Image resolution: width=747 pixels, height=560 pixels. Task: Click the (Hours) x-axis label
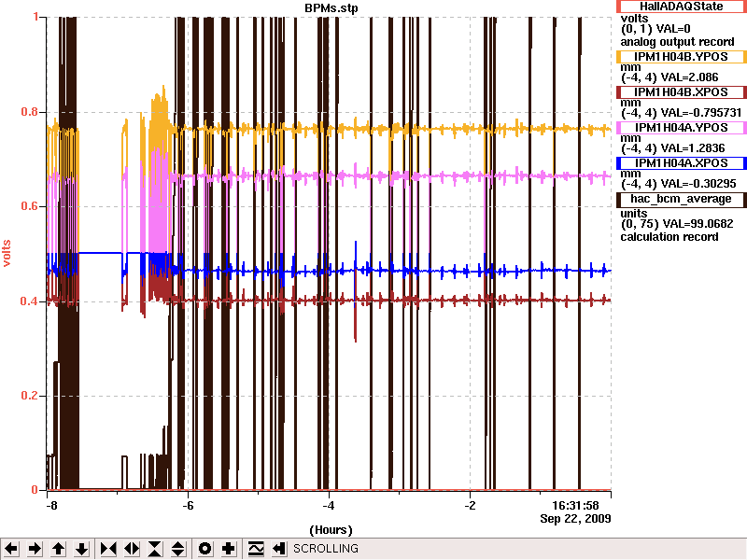(331, 530)
